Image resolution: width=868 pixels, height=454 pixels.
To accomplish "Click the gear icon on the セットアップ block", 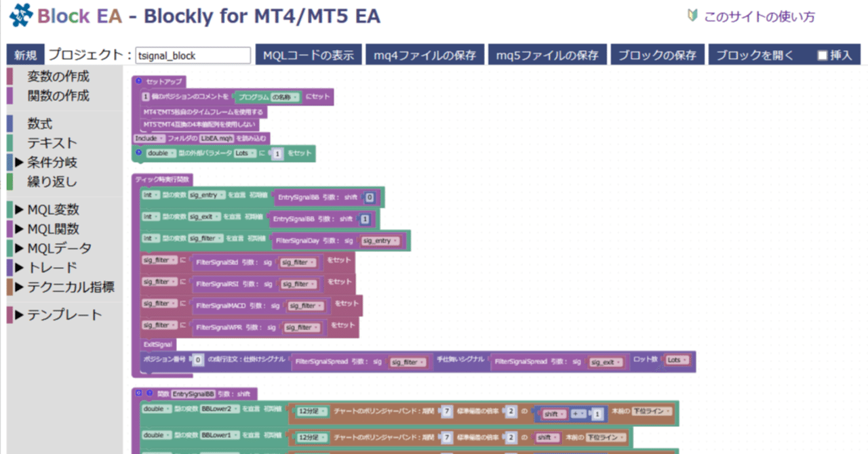I will pyautogui.click(x=139, y=81).
